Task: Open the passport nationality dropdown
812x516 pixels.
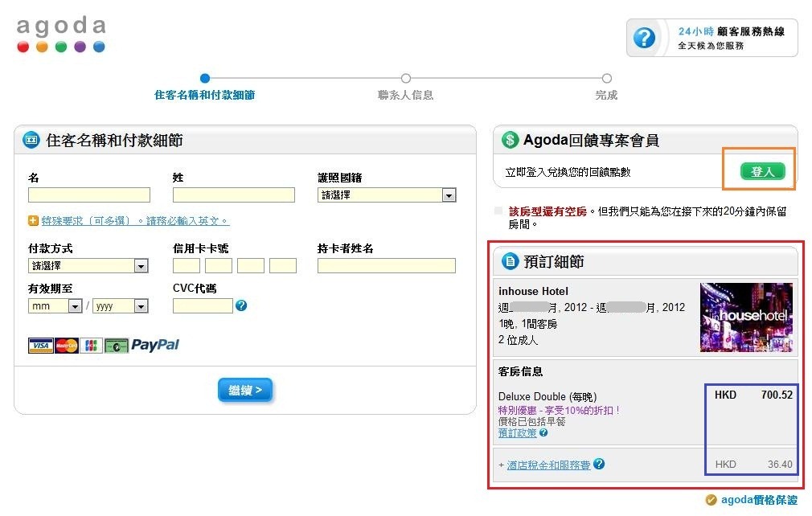Action: tap(387, 195)
